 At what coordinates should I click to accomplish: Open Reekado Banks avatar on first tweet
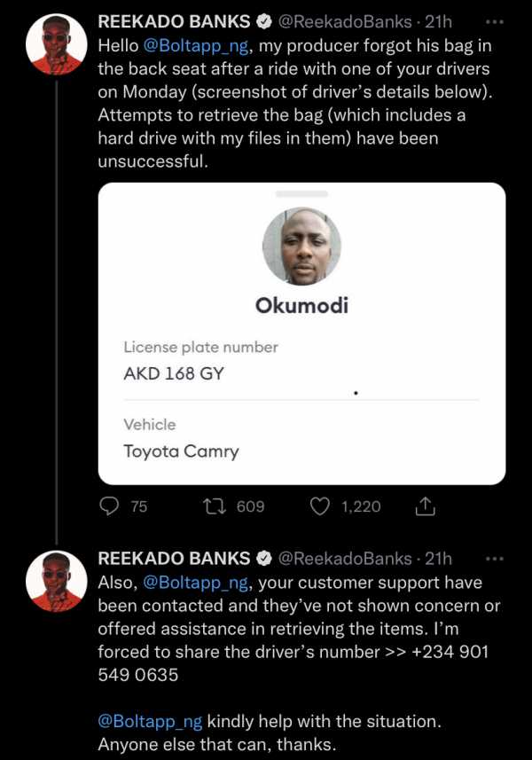click(56, 43)
